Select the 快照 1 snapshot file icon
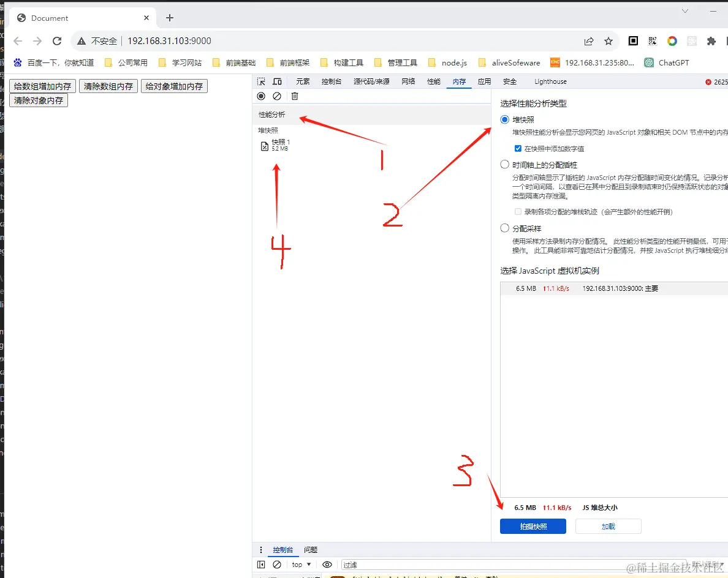This screenshot has width=728, height=578. coord(264,146)
